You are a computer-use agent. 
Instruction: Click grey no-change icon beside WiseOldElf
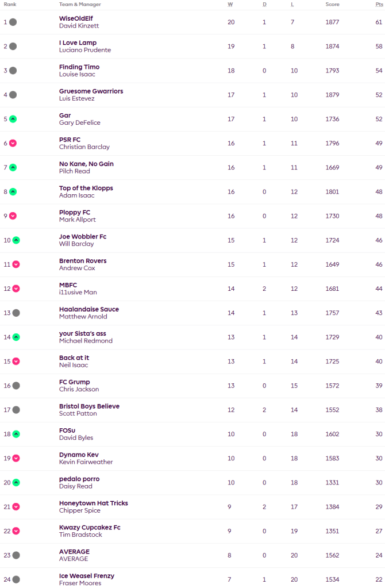[x=13, y=22]
